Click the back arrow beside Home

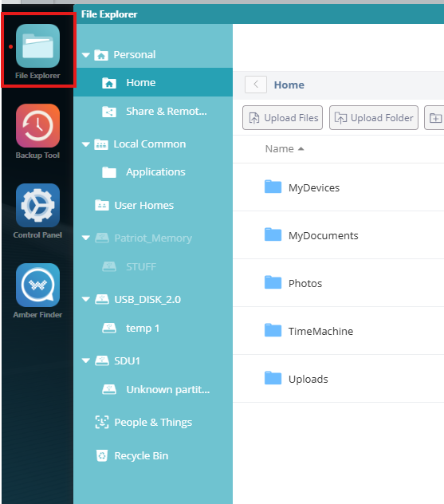(x=256, y=85)
